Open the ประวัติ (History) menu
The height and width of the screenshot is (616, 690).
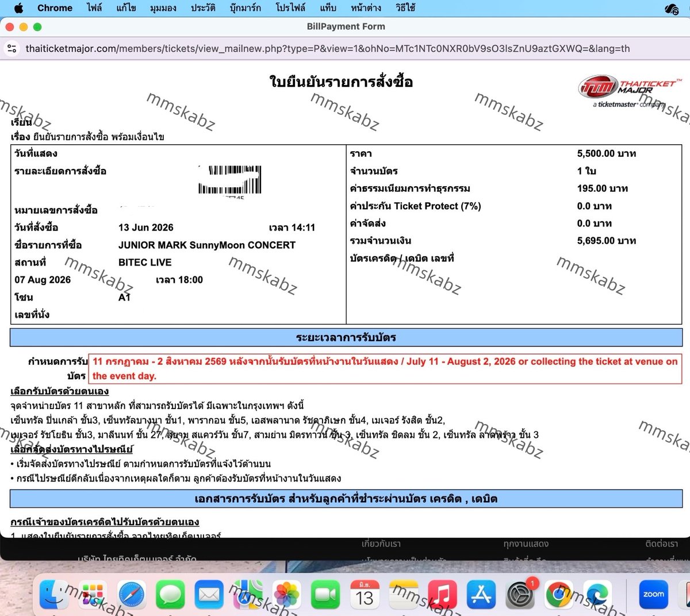[203, 8]
